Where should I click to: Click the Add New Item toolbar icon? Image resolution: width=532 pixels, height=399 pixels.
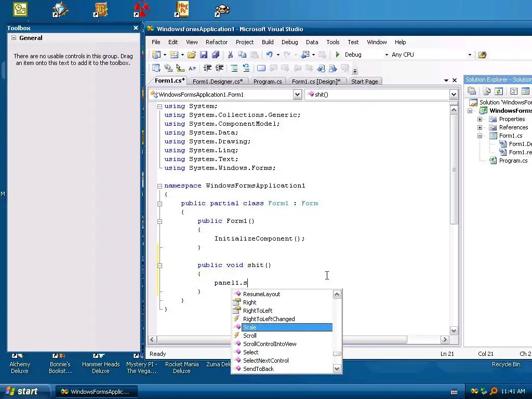(x=174, y=55)
